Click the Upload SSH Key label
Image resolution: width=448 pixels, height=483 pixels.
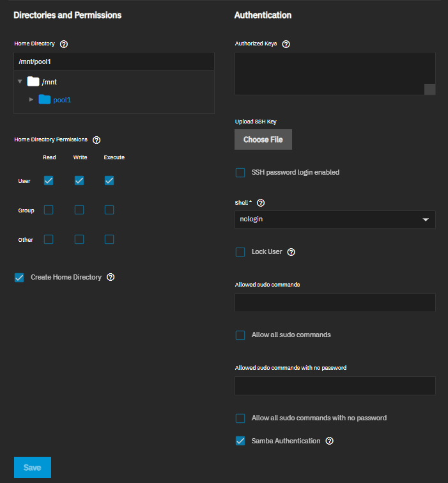coord(256,122)
